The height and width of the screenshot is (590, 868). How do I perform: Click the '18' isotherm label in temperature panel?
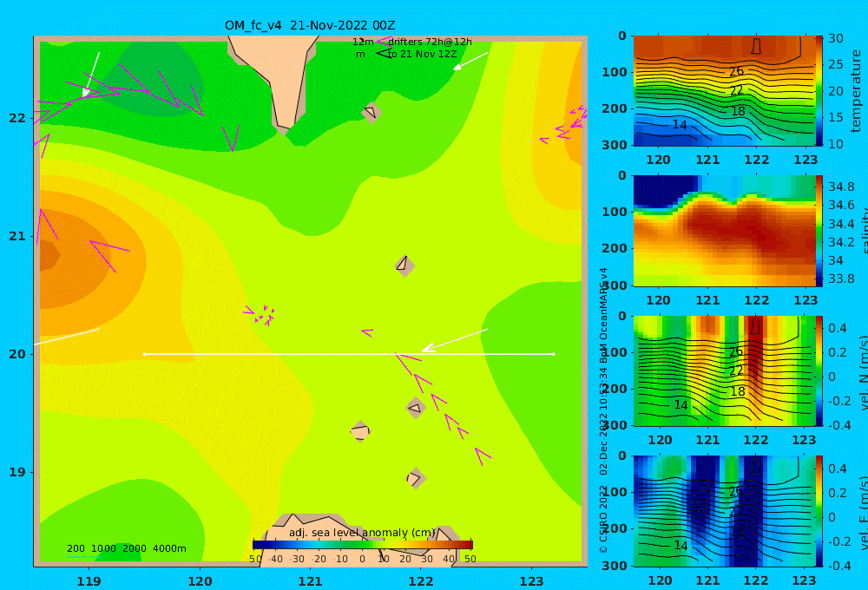click(x=738, y=111)
